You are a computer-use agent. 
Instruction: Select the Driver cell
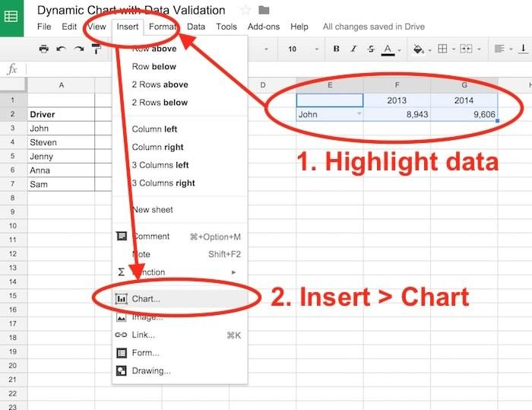point(61,114)
